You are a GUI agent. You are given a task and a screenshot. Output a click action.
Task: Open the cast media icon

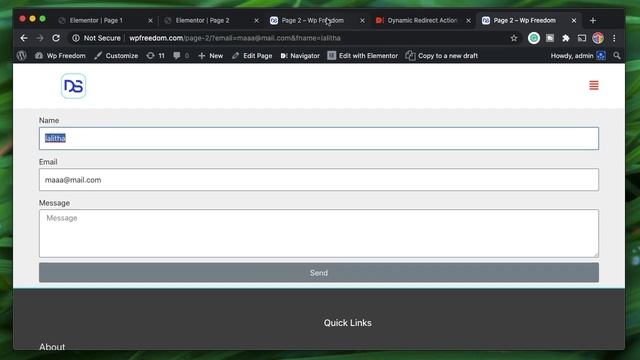582,38
